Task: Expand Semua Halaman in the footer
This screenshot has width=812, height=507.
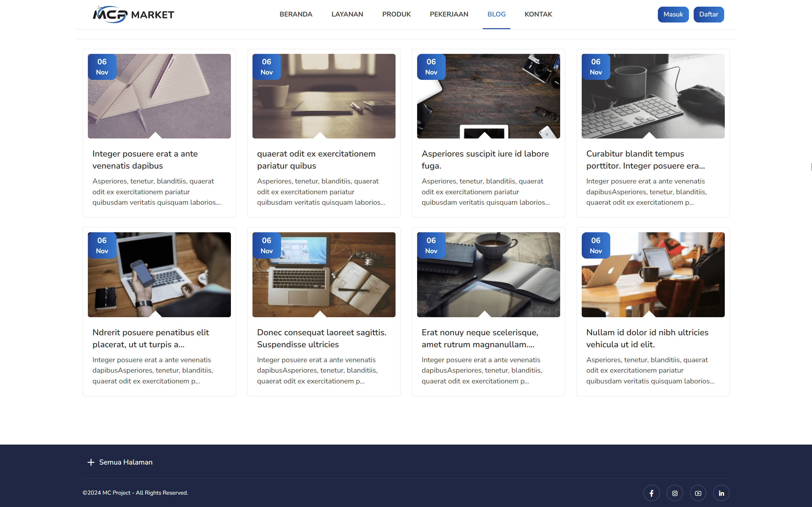Action: click(x=125, y=462)
